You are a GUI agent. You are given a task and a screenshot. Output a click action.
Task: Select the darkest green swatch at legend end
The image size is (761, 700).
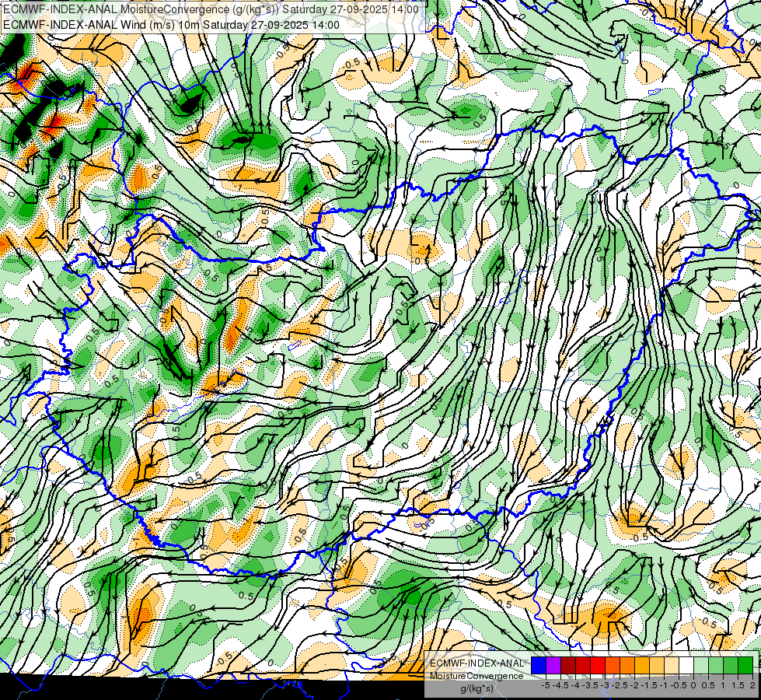[745, 666]
